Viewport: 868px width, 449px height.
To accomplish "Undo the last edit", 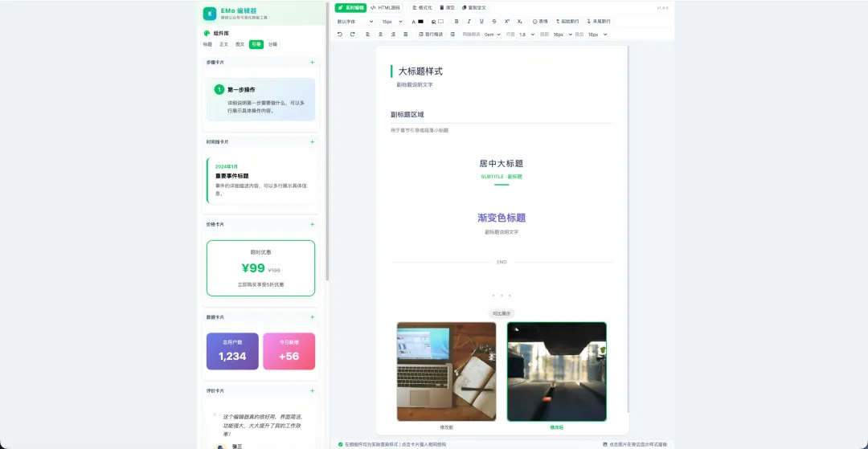I will tap(340, 35).
